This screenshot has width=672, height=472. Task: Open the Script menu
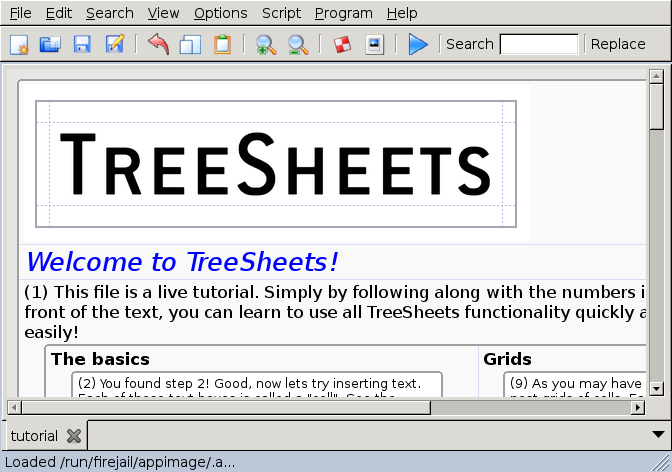point(282,13)
